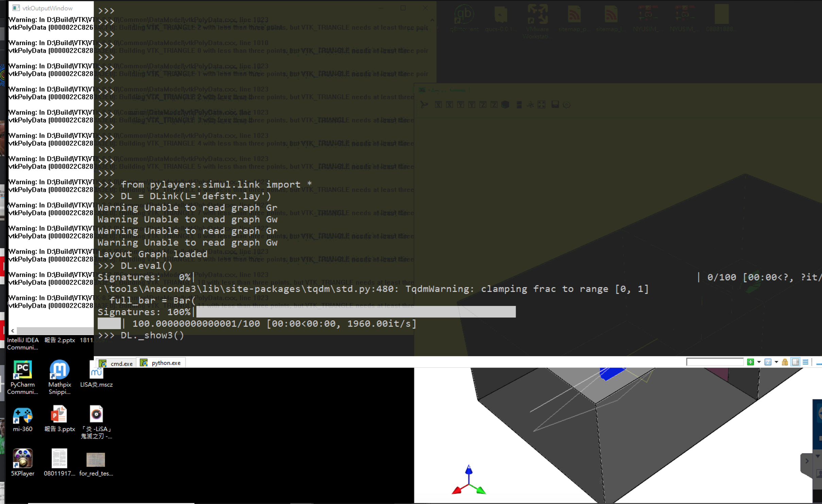
Task: Focus the ConEmu search input field
Action: coord(715,362)
